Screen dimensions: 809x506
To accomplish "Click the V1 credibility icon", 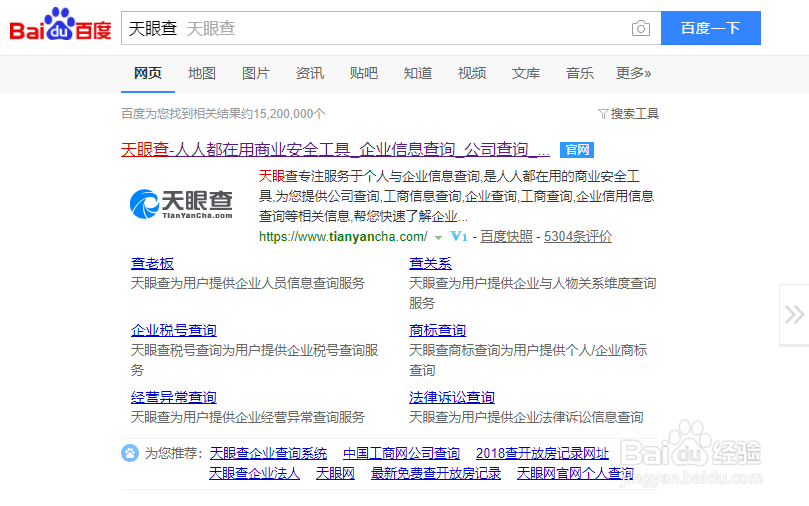I will click(x=459, y=236).
